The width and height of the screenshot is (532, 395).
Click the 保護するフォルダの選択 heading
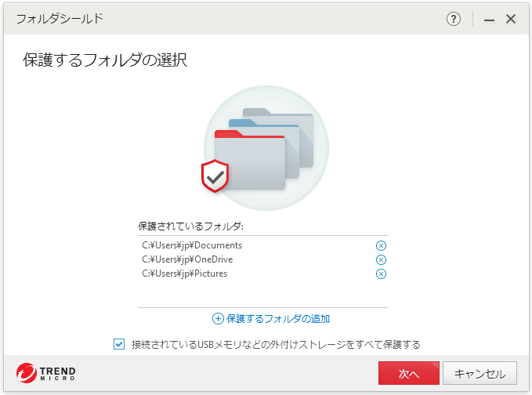tap(104, 60)
